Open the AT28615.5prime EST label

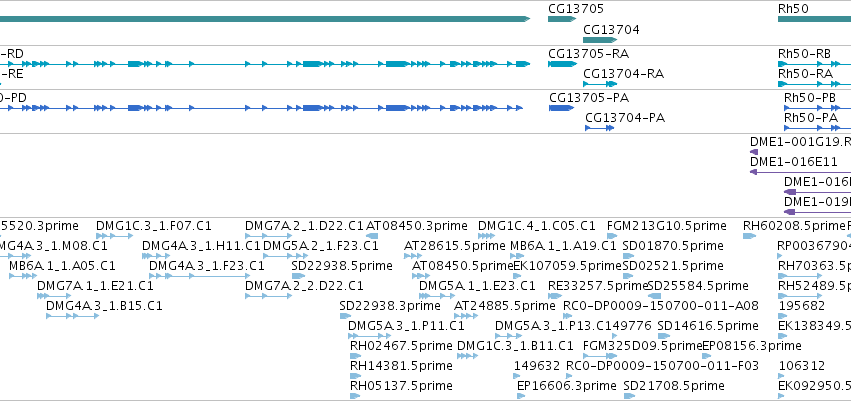coord(455,246)
